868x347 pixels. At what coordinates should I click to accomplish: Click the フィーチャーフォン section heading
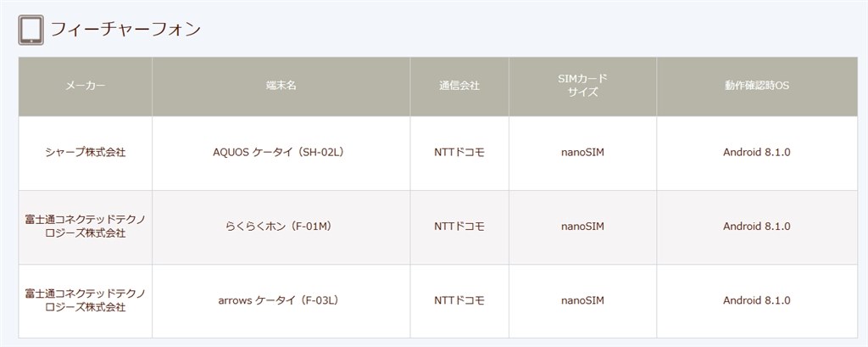click(125, 31)
